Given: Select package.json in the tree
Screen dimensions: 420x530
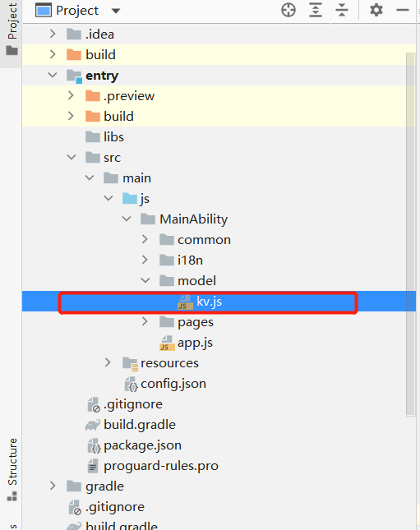Looking at the screenshot, I should point(142,445).
